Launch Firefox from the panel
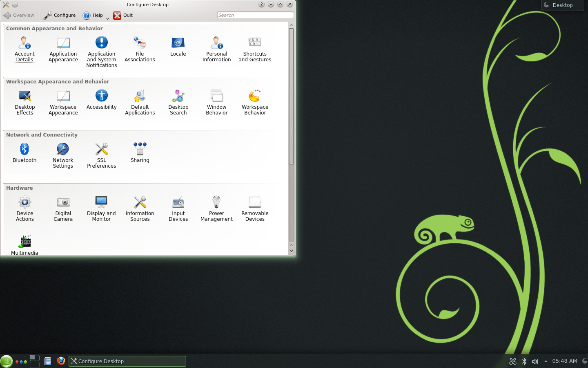The image size is (588, 368). click(61, 361)
